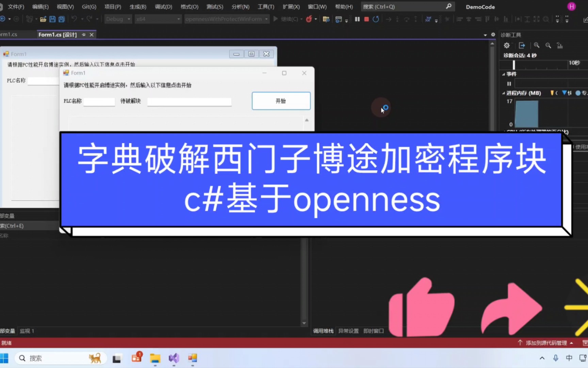Open the Diagnostic Tools settings gear
The height and width of the screenshot is (368, 588).
coord(507,45)
